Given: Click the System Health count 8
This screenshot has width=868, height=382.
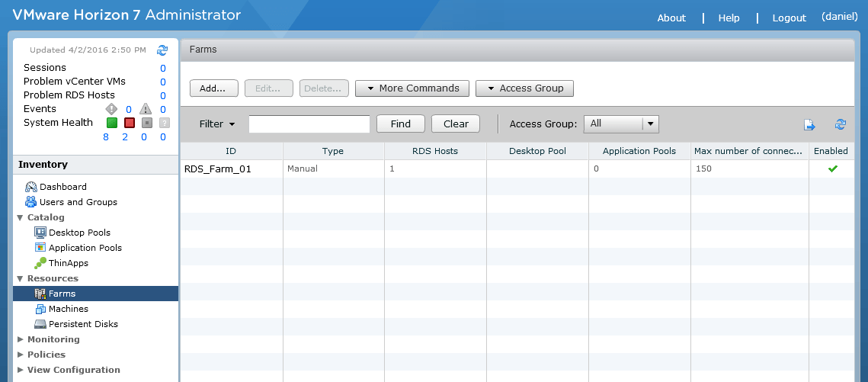Looking at the screenshot, I should click(x=106, y=136).
